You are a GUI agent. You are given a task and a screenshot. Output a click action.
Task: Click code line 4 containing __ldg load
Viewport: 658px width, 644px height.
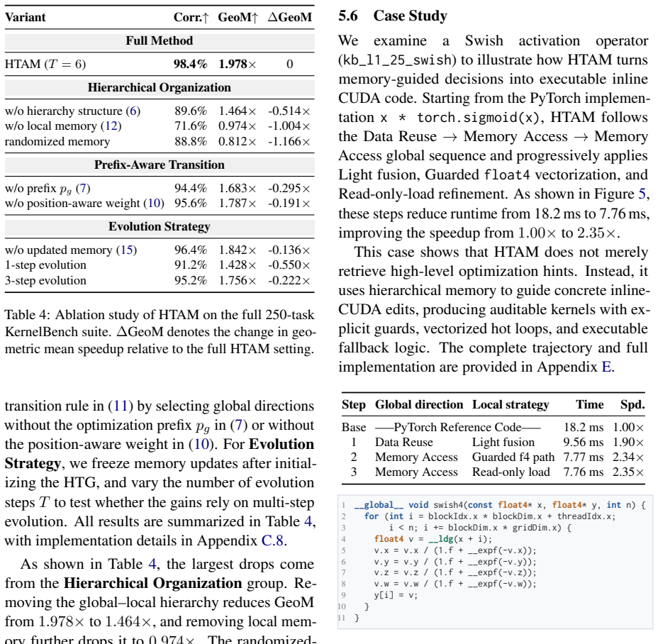(x=433, y=539)
